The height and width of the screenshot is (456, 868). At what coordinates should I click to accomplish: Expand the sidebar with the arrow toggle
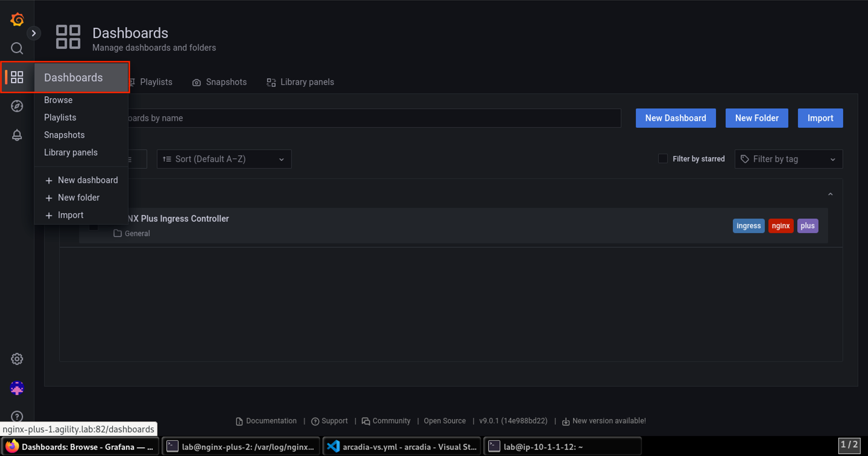click(34, 33)
